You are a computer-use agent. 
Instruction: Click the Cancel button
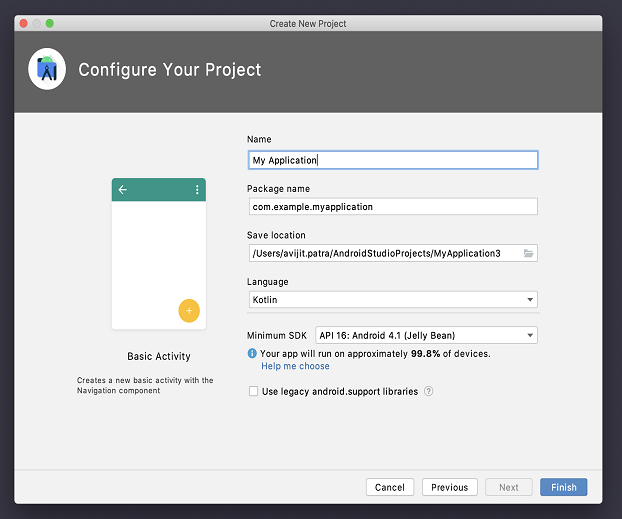390,487
